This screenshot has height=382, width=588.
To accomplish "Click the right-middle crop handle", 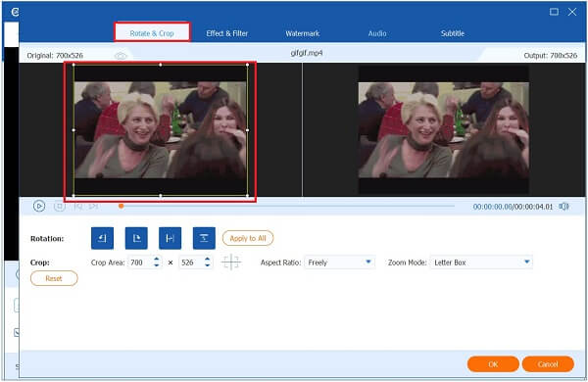I will tap(248, 130).
